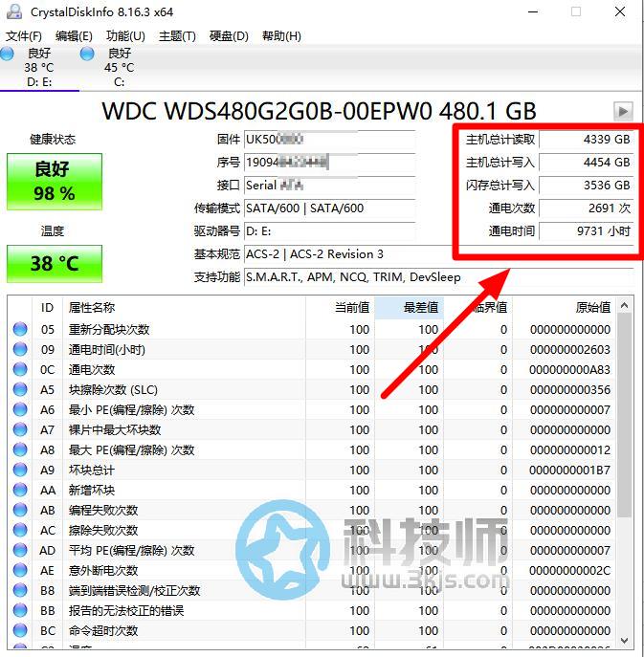
Task: Open the 功能(U) menu
Action: 125,36
